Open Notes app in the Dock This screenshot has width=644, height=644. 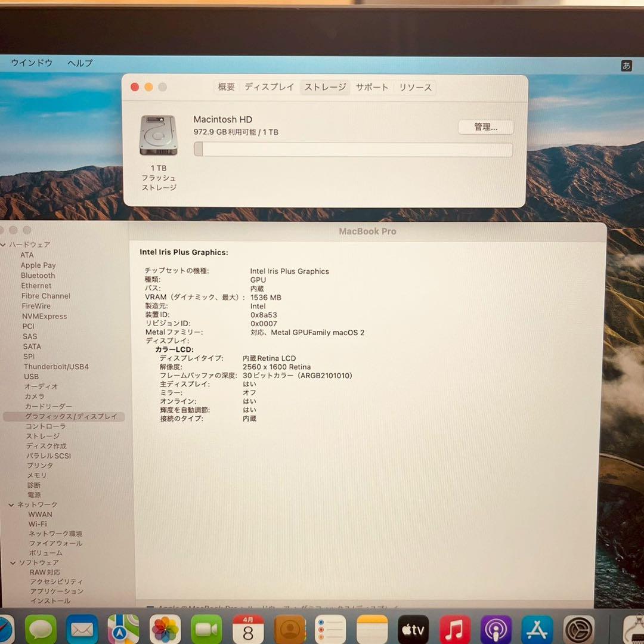[372, 629]
